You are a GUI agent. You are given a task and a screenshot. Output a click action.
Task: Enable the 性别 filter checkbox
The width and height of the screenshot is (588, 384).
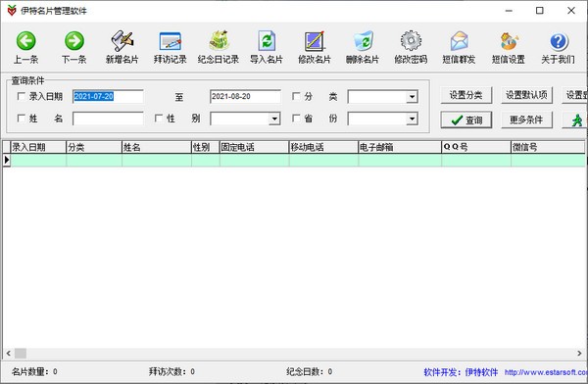pyautogui.click(x=159, y=119)
